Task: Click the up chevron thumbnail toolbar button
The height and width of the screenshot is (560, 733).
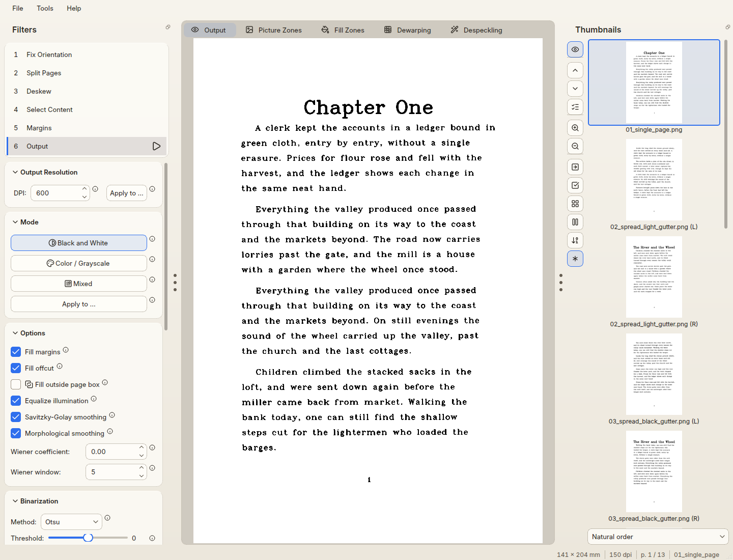Action: click(x=575, y=70)
